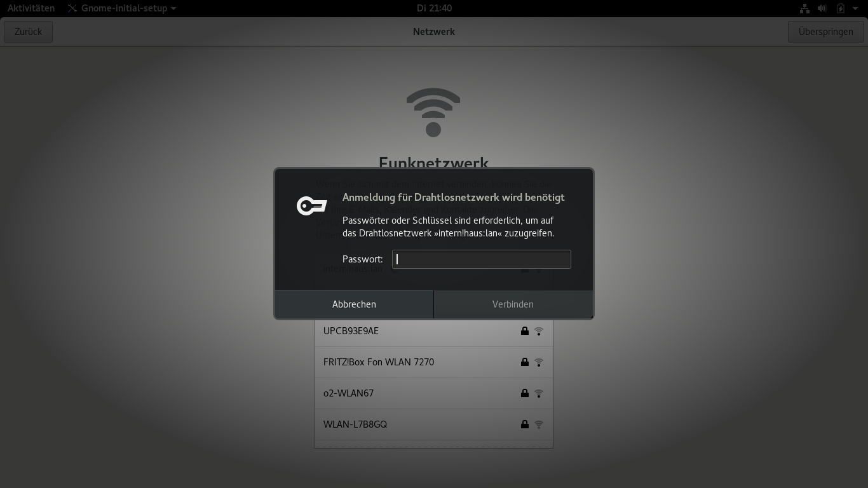Select the FRITZ!Box Fon WLAN 7270 network
The image size is (868, 488).
(x=433, y=362)
